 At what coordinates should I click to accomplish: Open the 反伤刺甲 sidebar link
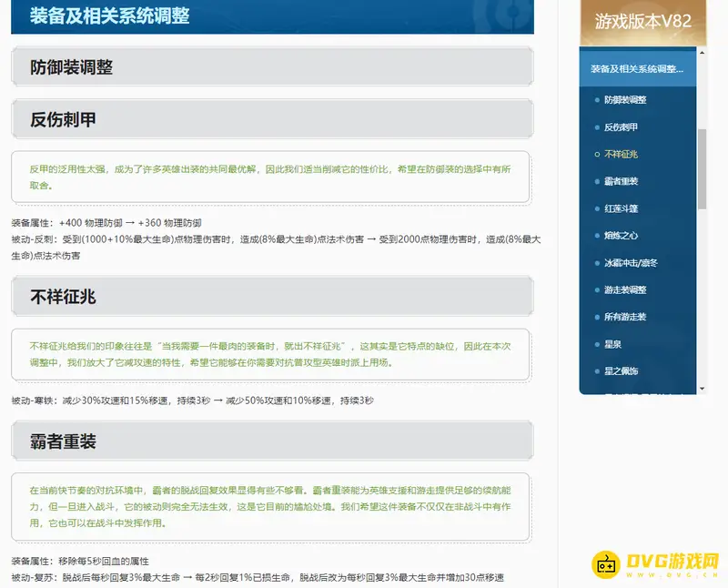[622, 127]
